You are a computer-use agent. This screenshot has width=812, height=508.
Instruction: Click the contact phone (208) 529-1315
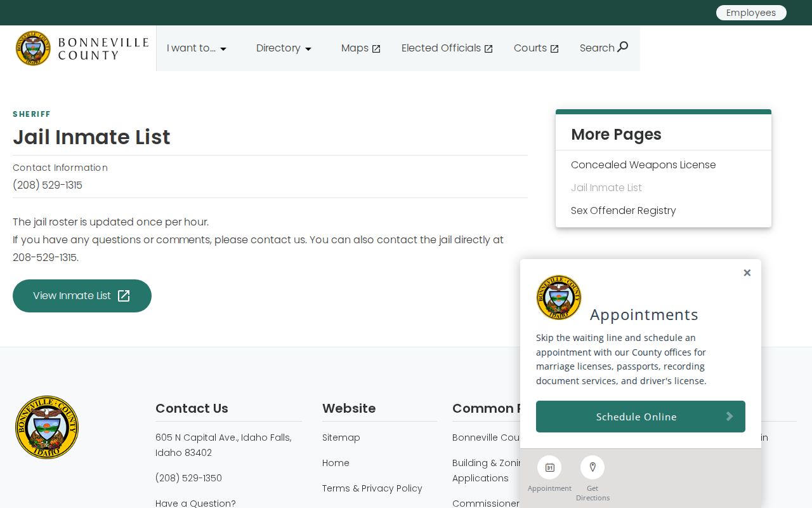(x=48, y=185)
